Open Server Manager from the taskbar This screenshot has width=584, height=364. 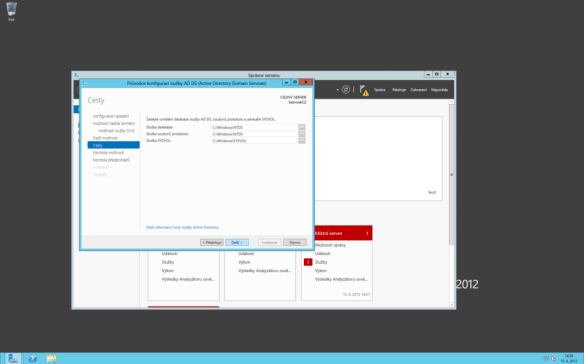click(13, 358)
